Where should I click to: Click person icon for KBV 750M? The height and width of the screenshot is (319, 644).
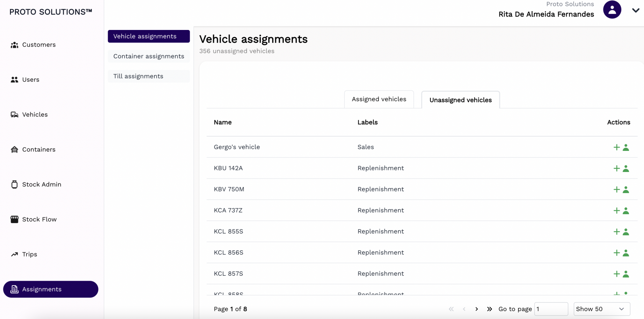pos(626,190)
